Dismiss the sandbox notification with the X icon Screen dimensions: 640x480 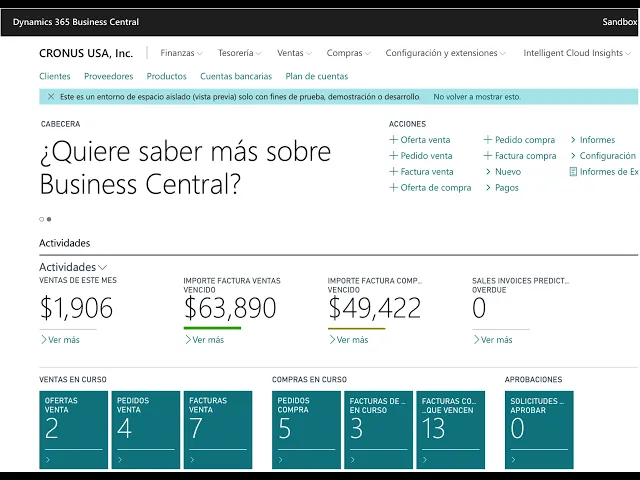51,97
